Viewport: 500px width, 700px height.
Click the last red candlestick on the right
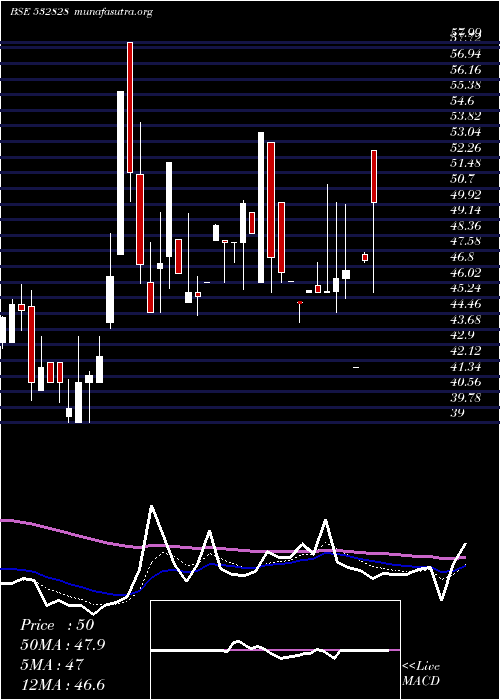tap(374, 176)
